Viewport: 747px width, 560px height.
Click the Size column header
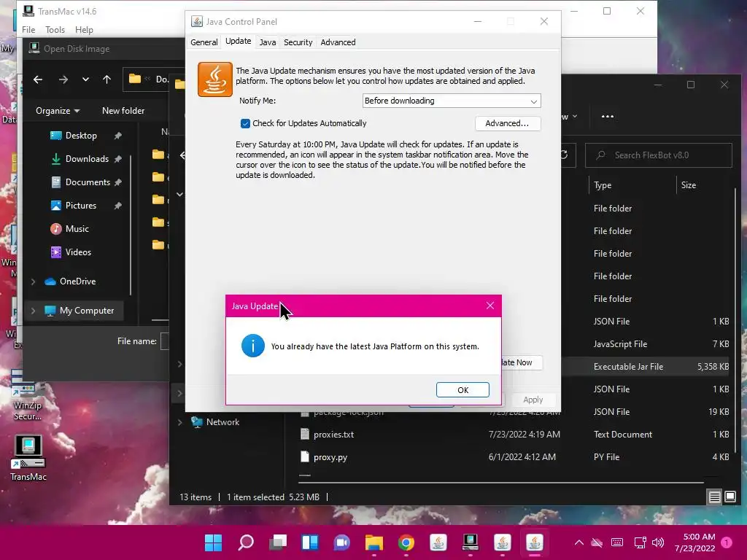coord(688,185)
